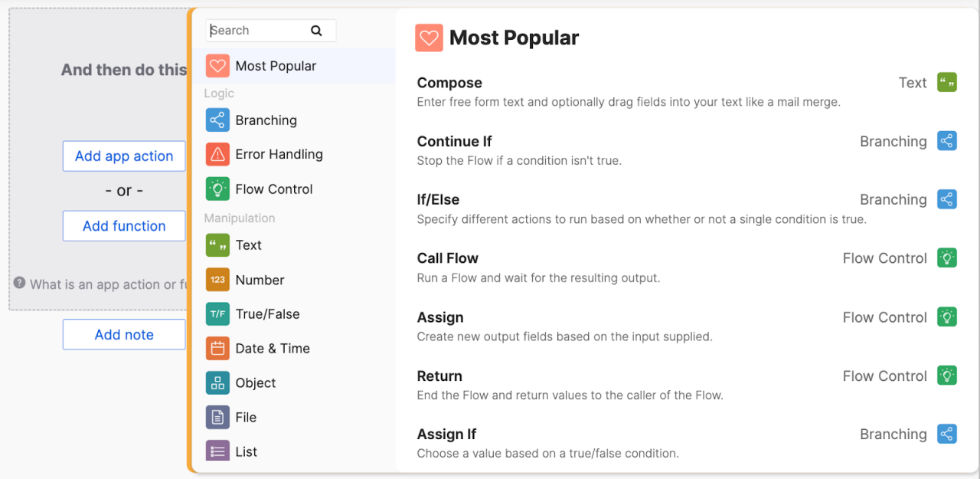Click the magnifier icon in search box
This screenshot has width=980, height=479.
[x=316, y=31]
